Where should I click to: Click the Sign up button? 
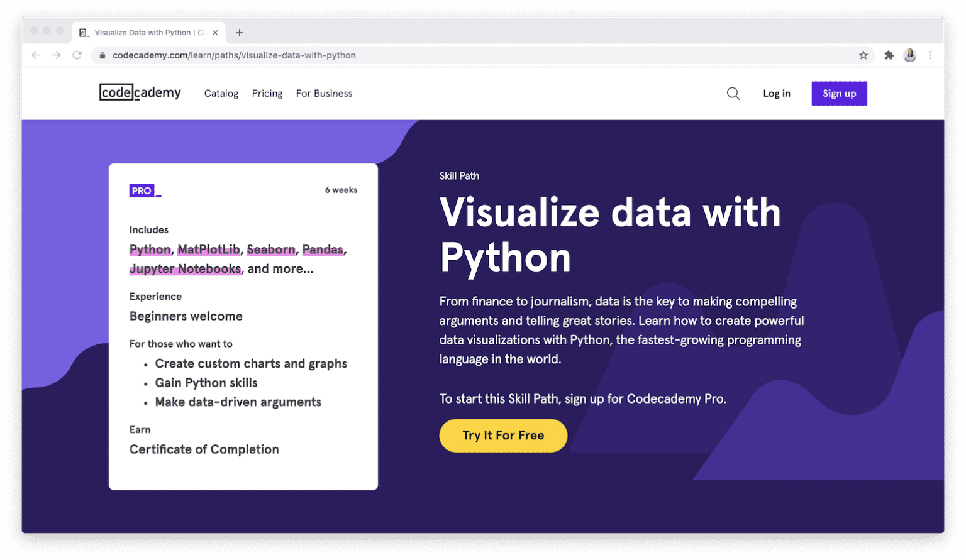click(x=839, y=93)
